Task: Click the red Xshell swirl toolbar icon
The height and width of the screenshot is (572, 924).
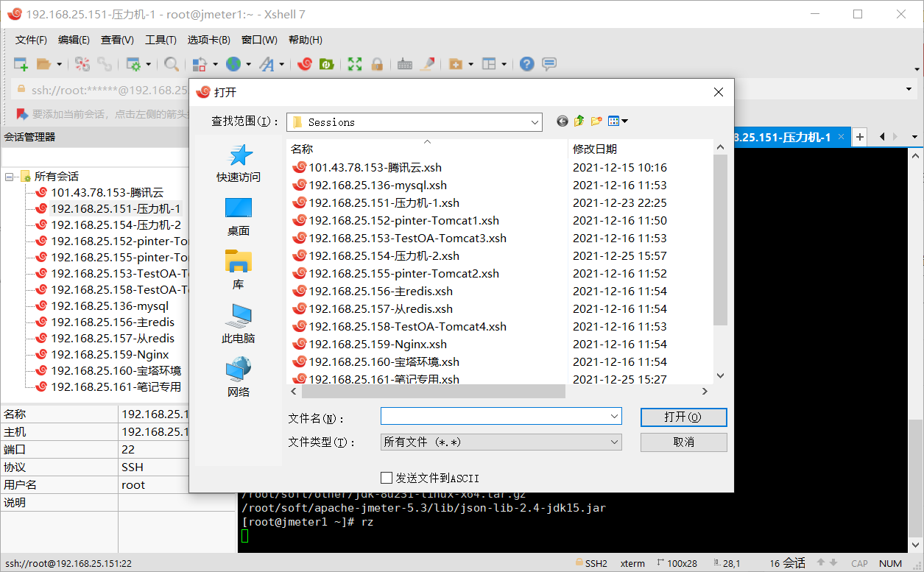Action: (305, 64)
